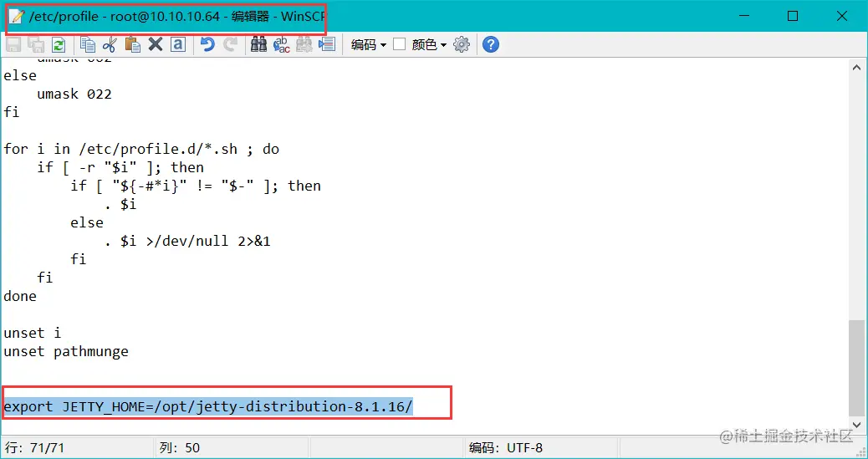Image resolution: width=868 pixels, height=459 pixels.
Task: Click the Select All icon
Action: pyautogui.click(x=177, y=44)
